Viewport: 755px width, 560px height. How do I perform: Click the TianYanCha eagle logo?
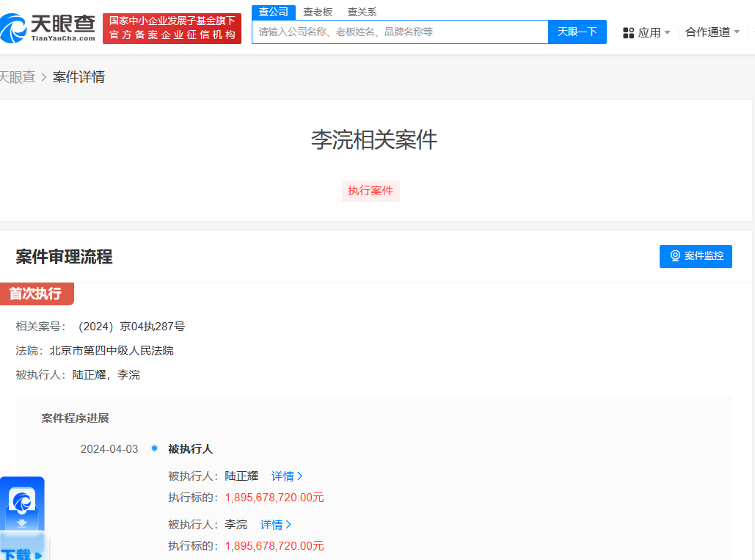[x=15, y=27]
